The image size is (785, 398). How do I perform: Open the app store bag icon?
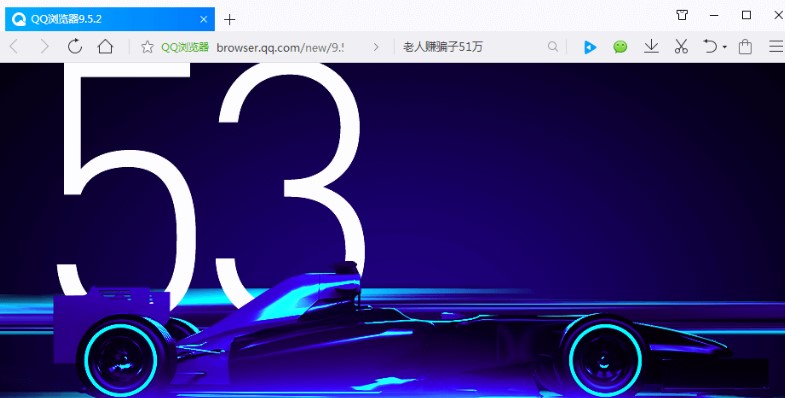[x=745, y=47]
